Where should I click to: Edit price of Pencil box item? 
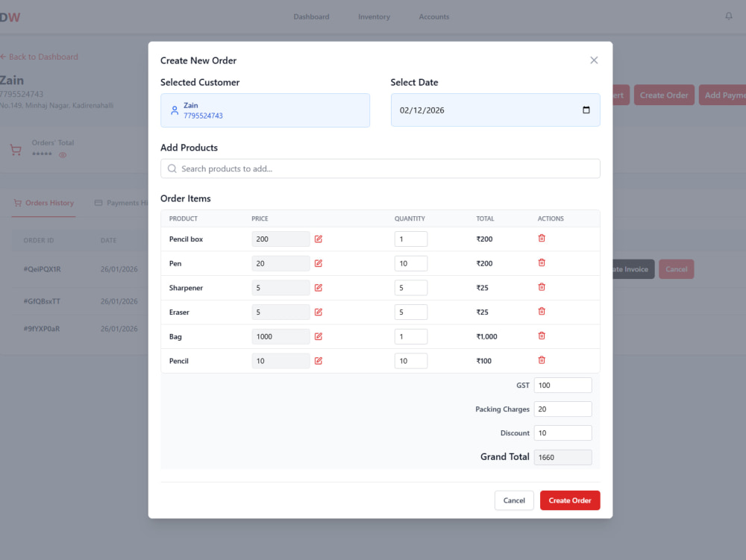pyautogui.click(x=319, y=239)
